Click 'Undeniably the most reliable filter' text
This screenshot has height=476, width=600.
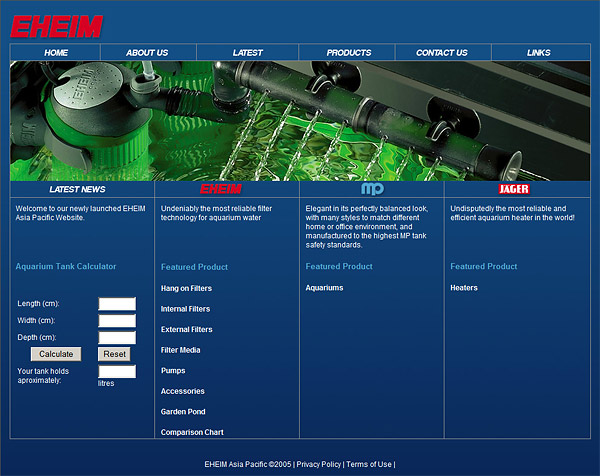[216, 213]
